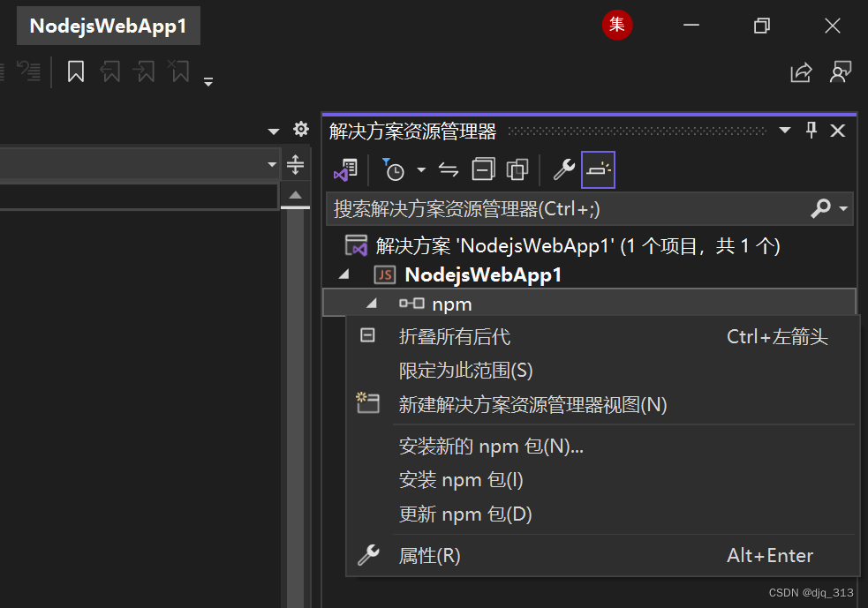Image resolution: width=868 pixels, height=608 pixels.
Task: Choose 新建解决方案资源管理器视图(N)
Action: click(x=602, y=404)
